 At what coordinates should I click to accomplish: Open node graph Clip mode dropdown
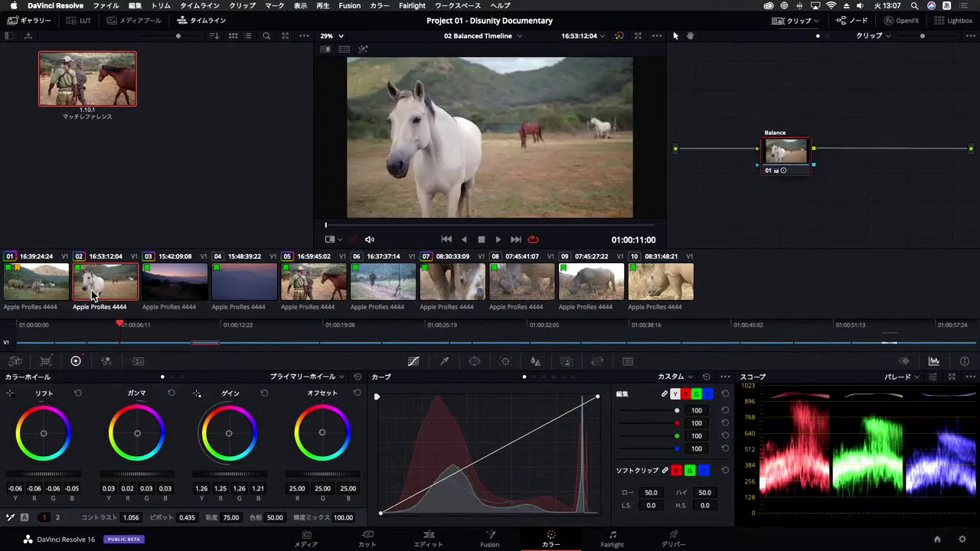coord(874,36)
